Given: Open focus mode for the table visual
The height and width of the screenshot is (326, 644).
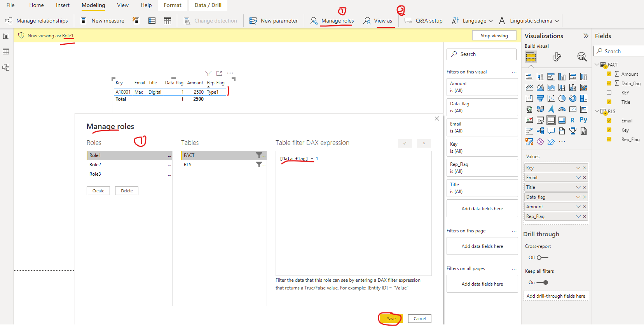Looking at the screenshot, I should coord(219,73).
